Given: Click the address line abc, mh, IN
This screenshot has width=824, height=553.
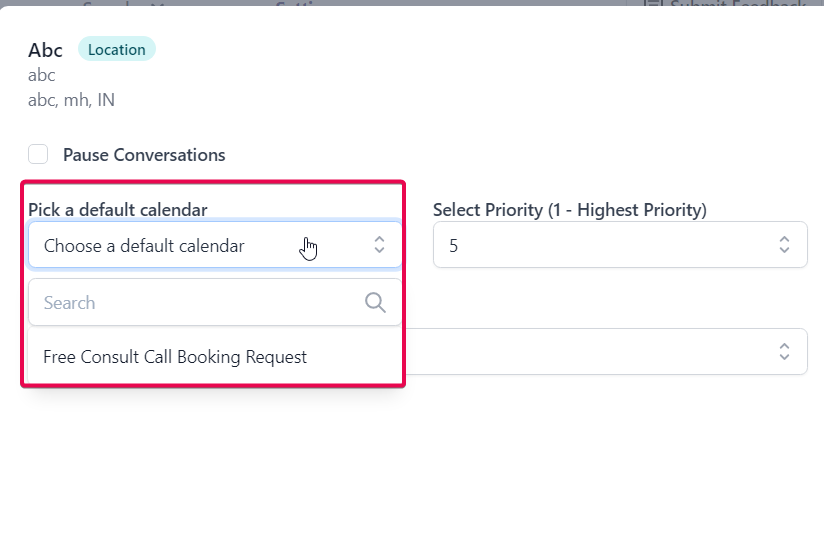Looking at the screenshot, I should pos(71,100).
